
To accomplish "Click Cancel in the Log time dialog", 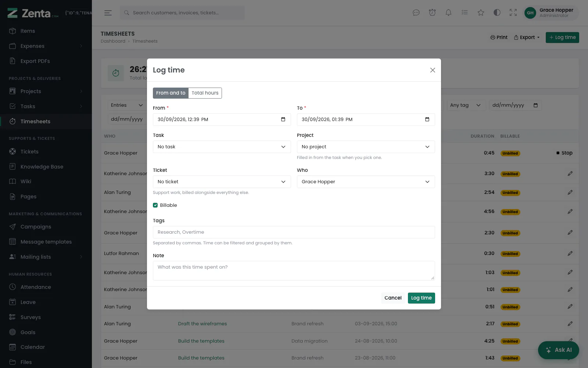I will tap(393, 298).
